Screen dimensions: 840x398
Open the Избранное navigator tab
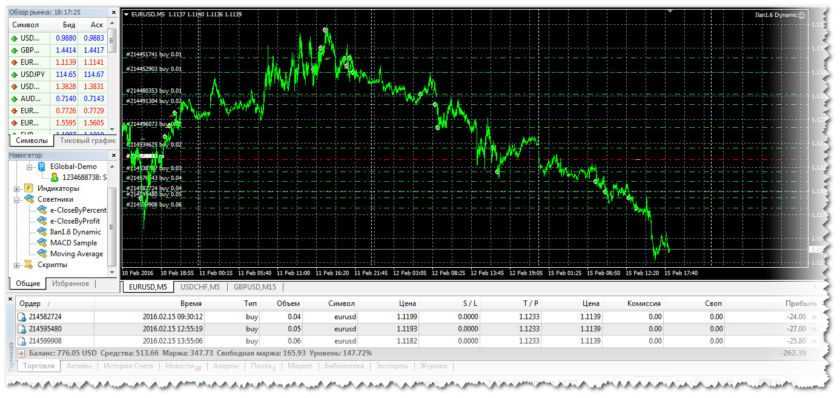tap(71, 283)
